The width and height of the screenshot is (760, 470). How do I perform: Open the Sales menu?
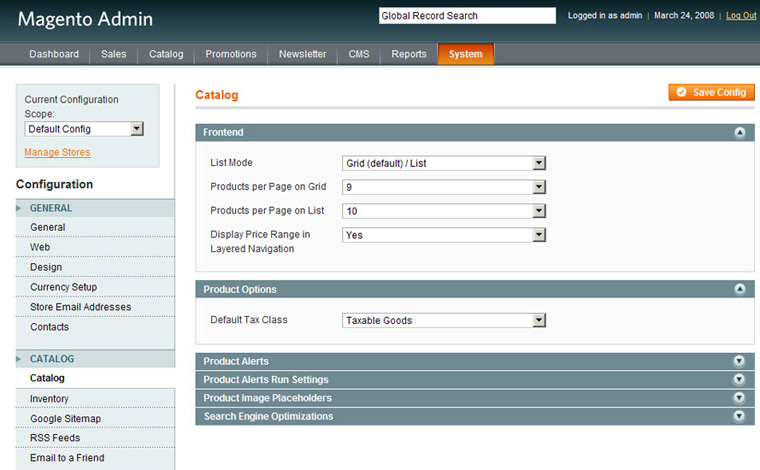(x=113, y=54)
